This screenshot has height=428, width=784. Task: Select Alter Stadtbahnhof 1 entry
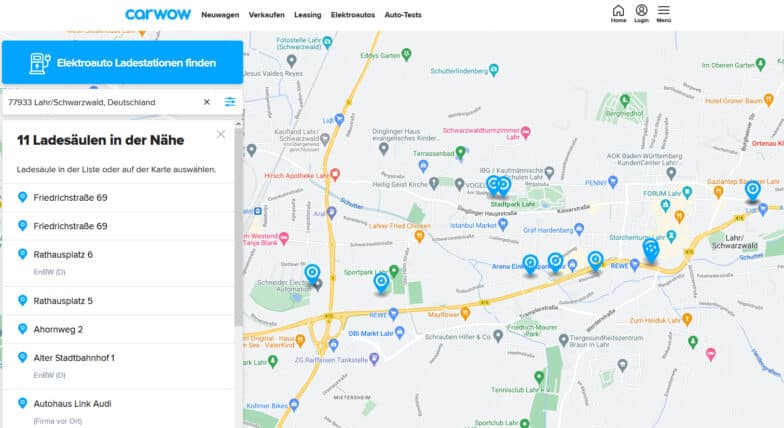118,366
